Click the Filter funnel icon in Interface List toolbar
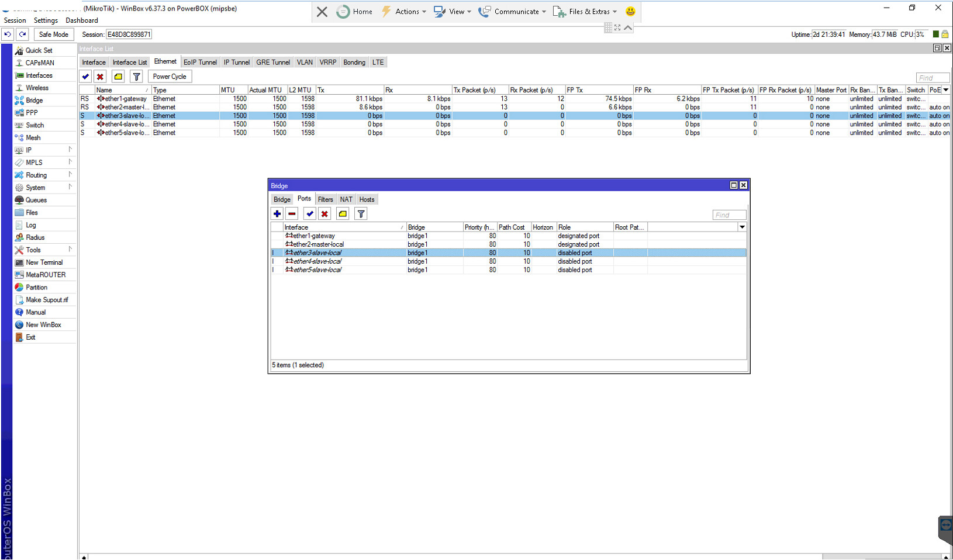The height and width of the screenshot is (560, 953). pos(136,77)
